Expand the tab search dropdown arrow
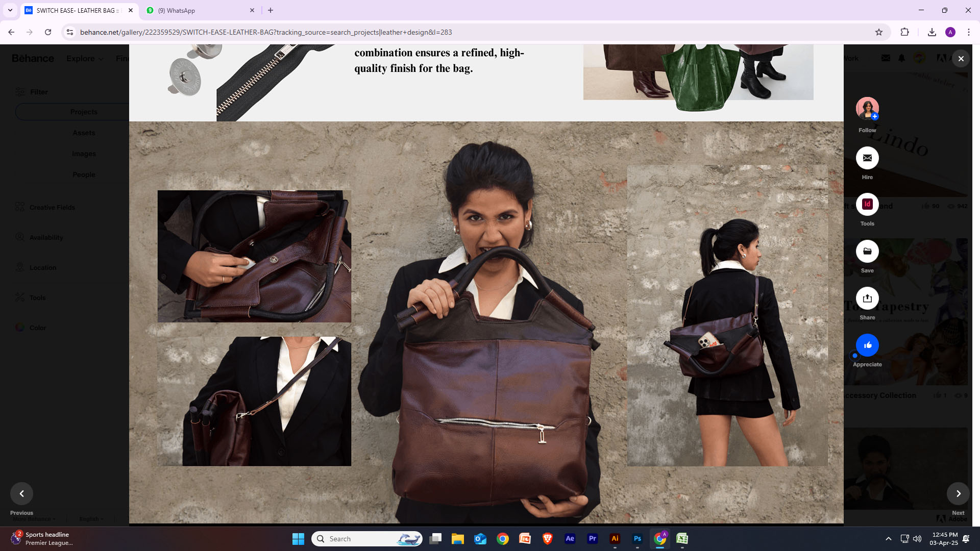Image resolution: width=980 pixels, height=551 pixels. coord(10,10)
